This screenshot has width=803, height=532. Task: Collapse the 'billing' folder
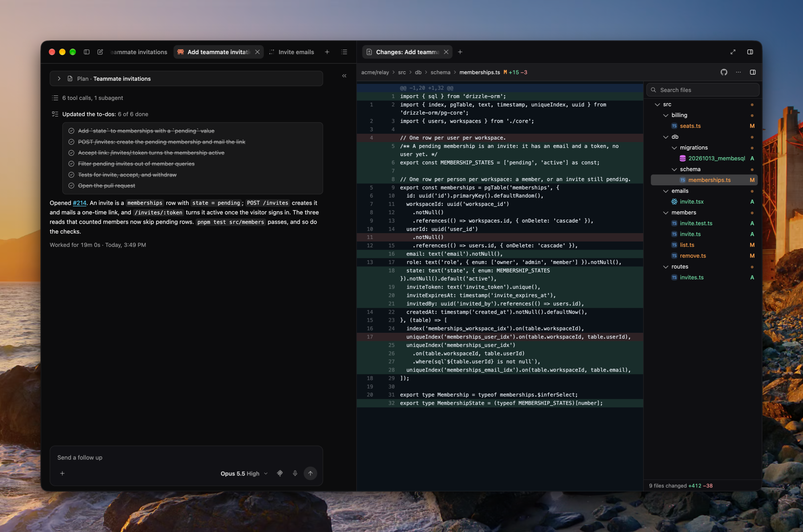point(666,115)
